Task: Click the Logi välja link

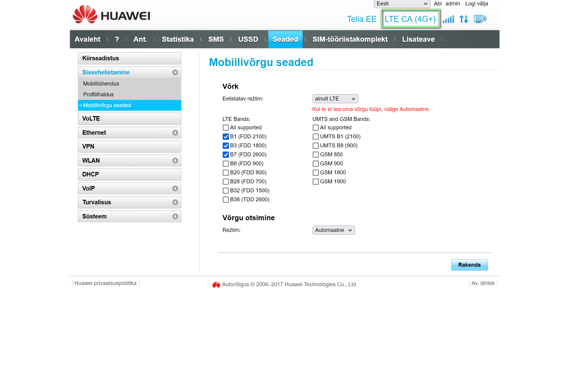Action: click(477, 4)
